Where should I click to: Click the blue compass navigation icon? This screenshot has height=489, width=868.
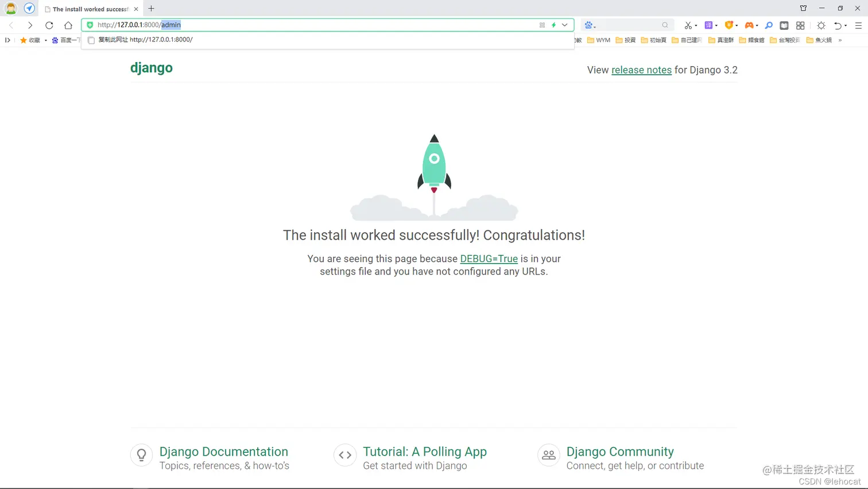(29, 9)
